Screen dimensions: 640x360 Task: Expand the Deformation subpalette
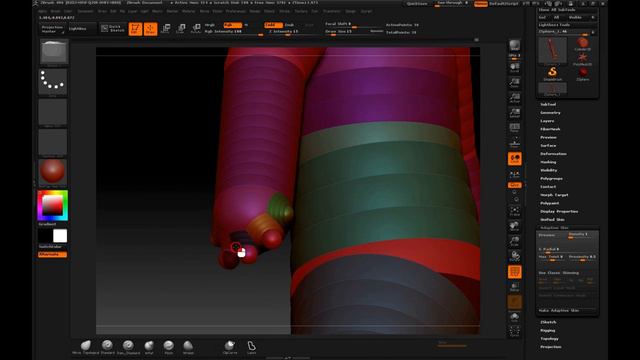[553, 154]
